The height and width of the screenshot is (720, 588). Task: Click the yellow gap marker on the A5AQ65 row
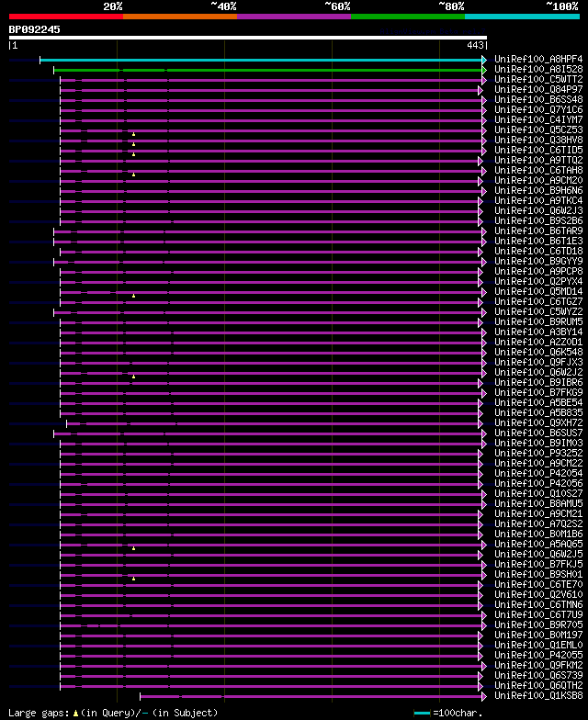point(134,548)
